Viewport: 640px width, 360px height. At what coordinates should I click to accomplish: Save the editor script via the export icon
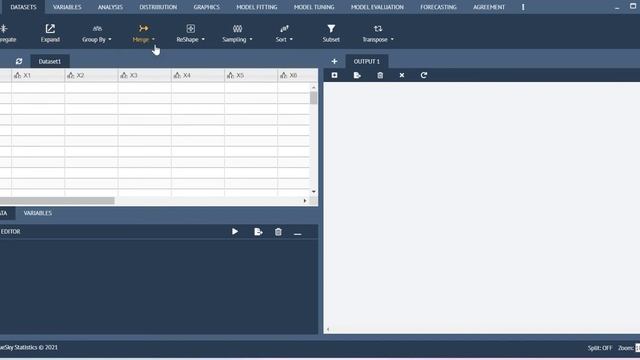(x=258, y=232)
